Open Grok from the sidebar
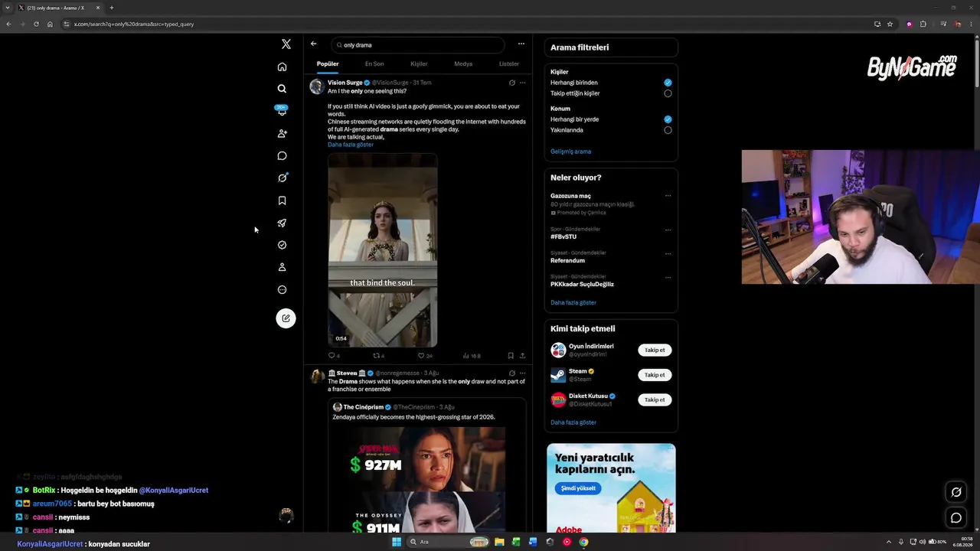 [282, 178]
